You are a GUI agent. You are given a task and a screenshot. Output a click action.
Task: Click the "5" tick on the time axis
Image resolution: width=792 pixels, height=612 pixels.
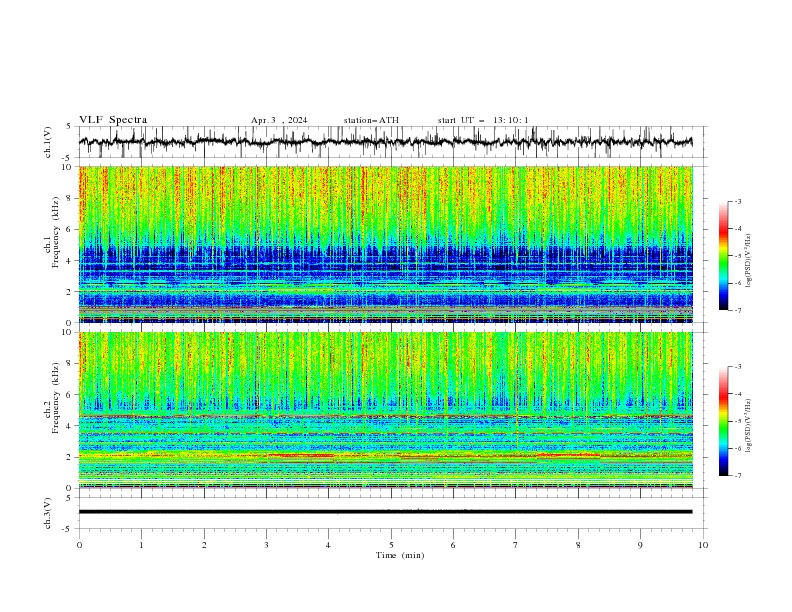tap(391, 545)
